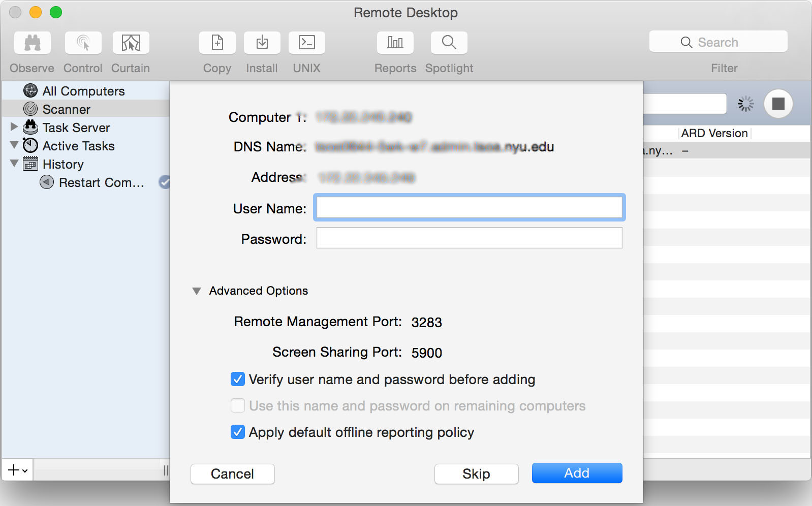Click the Curtain toolbar icon

click(x=131, y=43)
